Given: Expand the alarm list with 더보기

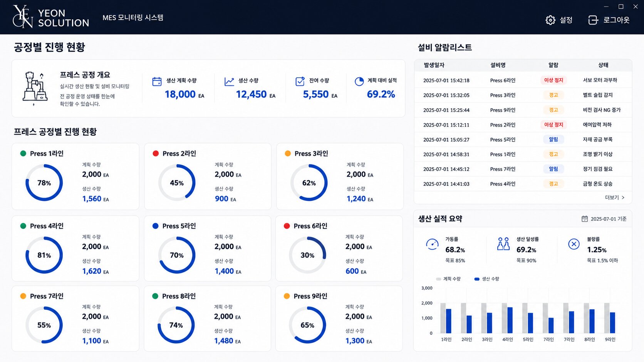Looking at the screenshot, I should pyautogui.click(x=615, y=197).
